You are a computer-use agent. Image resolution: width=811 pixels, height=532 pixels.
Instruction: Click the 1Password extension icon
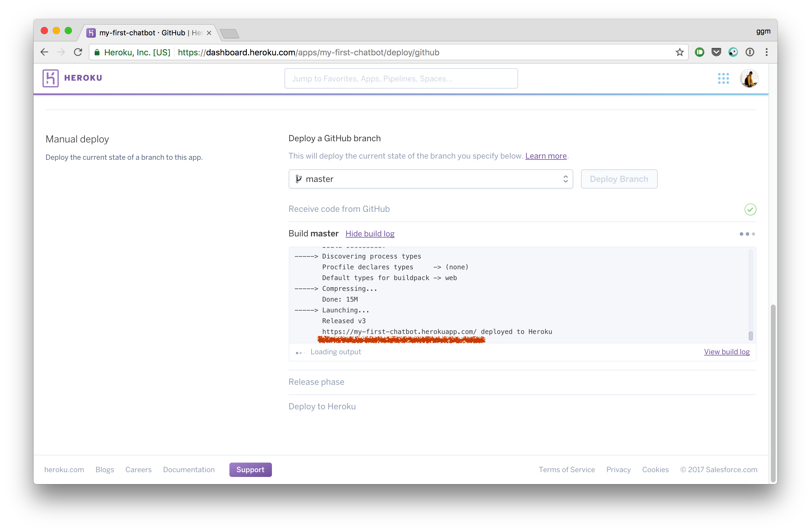[x=749, y=52]
